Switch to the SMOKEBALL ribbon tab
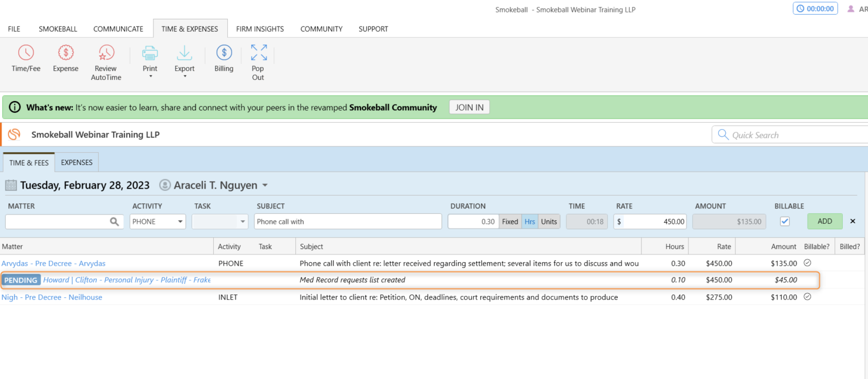The image size is (868, 379). [58, 29]
